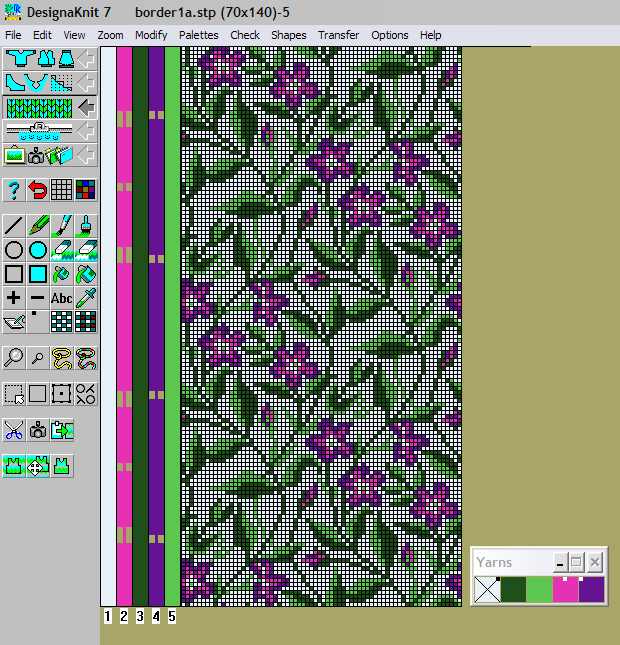Toggle the multicolor palette grid icon

pyautogui.click(x=86, y=190)
